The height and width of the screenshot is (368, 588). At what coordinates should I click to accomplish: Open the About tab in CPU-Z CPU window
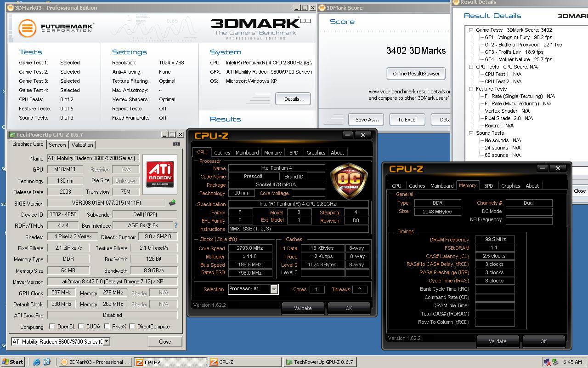click(338, 153)
